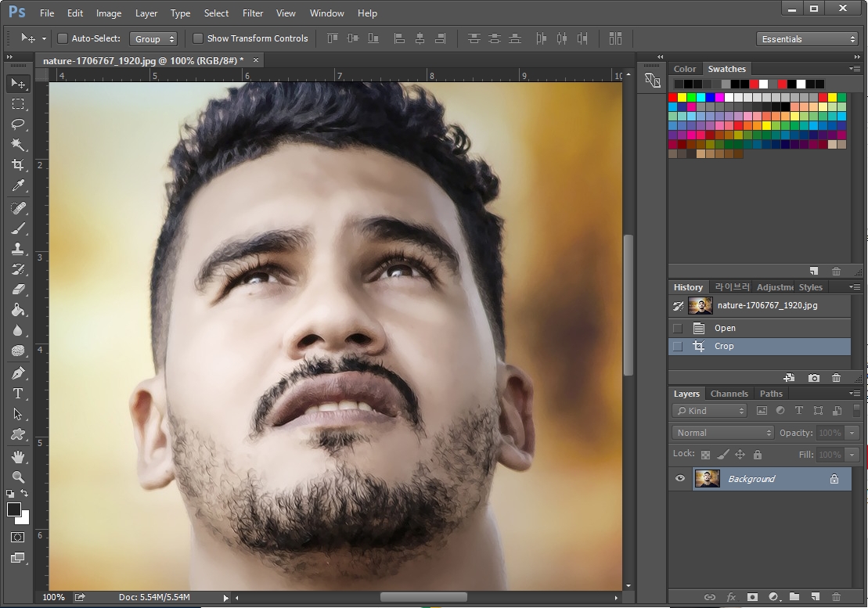The width and height of the screenshot is (868, 608).
Task: Open the Filter menu
Action: click(253, 13)
